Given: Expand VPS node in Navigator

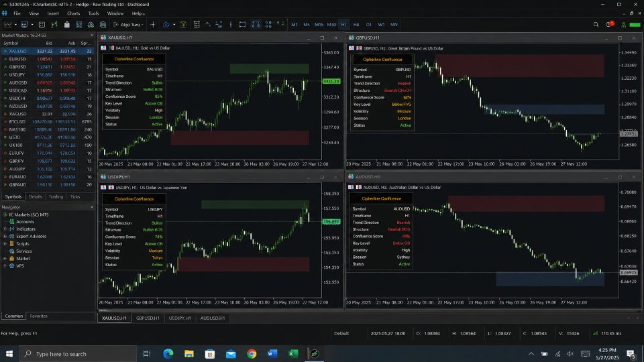Looking at the screenshot, I should 5,266.
